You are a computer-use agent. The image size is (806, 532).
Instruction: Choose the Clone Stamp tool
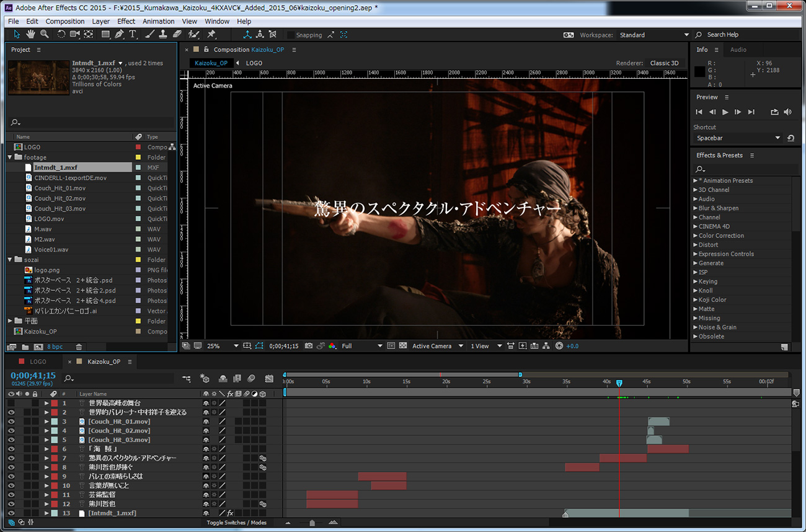coord(164,34)
